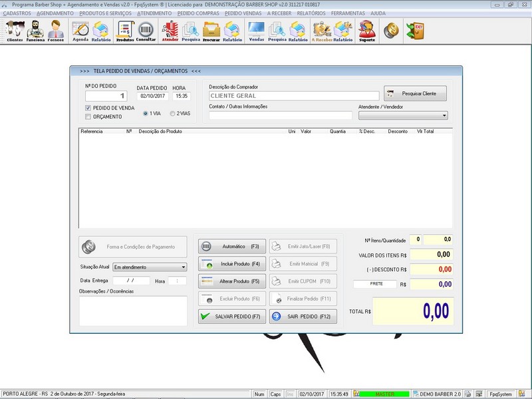
Task: Click the Automático (F3) button
Action: coord(232,246)
